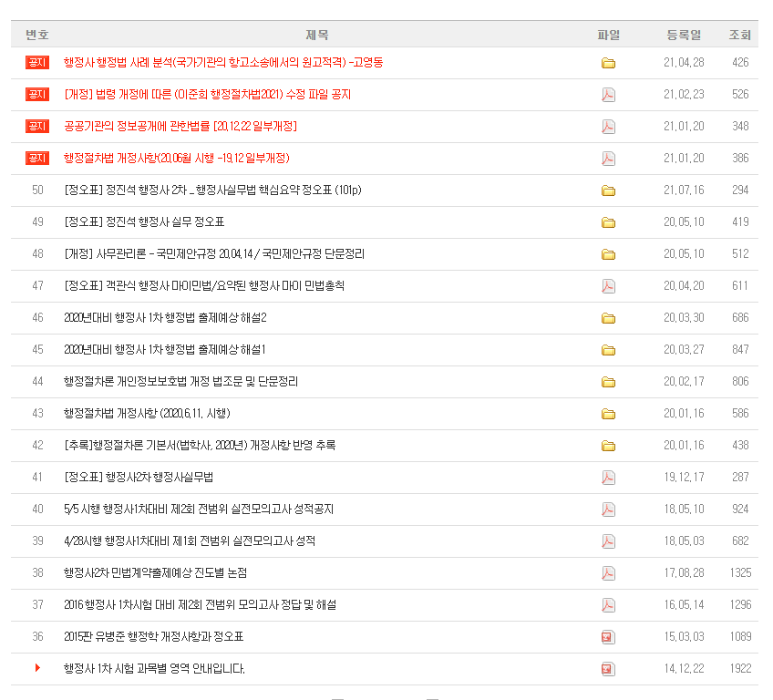Open notice 행정사 행정법 사례 분석 -고영동
773x700 pixels.
pyautogui.click(x=223, y=63)
